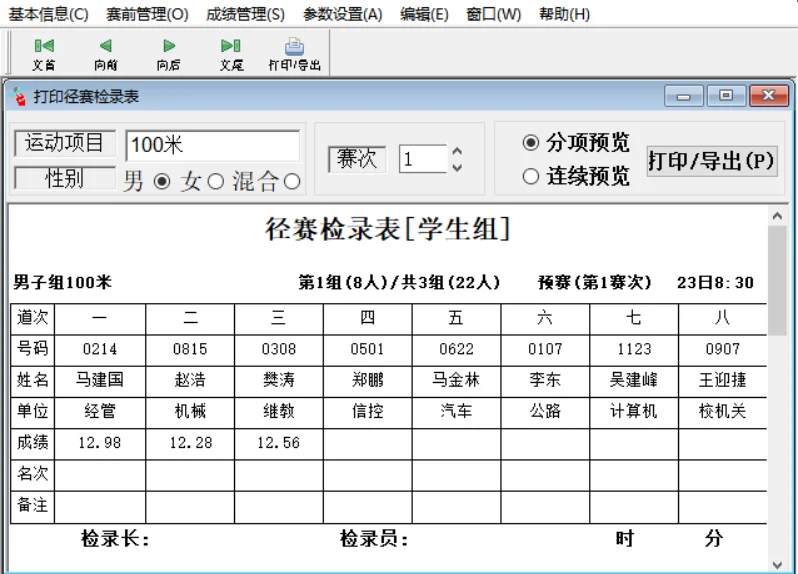This screenshot has height=574, width=798.
Task: Click the 性别 label button
Action: tap(65, 179)
